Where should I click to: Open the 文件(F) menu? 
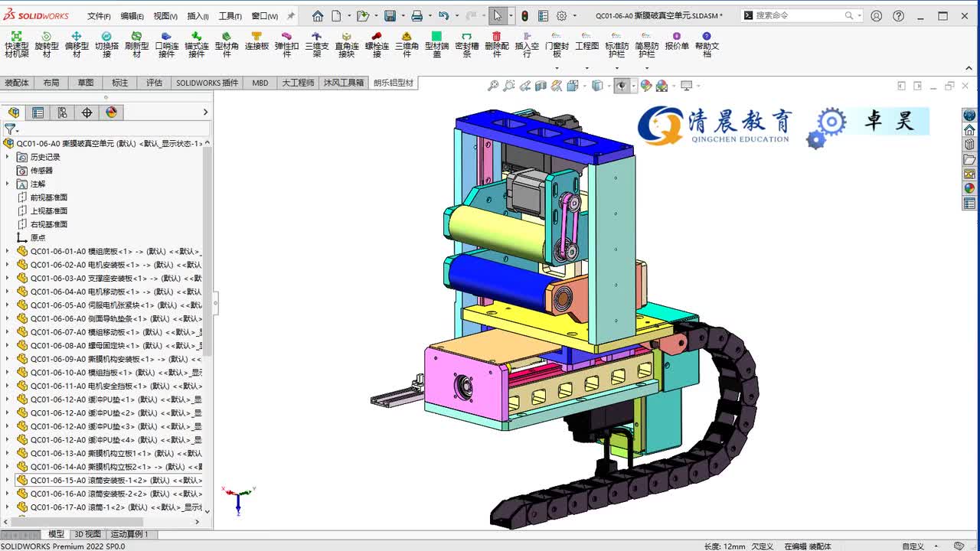(99, 16)
